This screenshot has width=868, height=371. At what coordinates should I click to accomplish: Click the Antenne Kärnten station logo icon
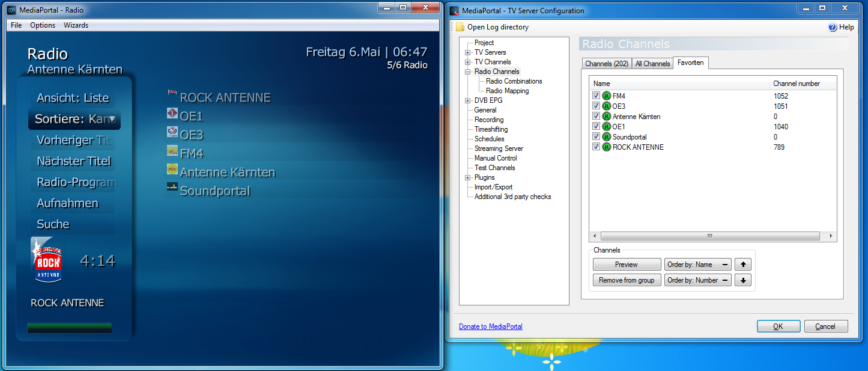tap(172, 169)
